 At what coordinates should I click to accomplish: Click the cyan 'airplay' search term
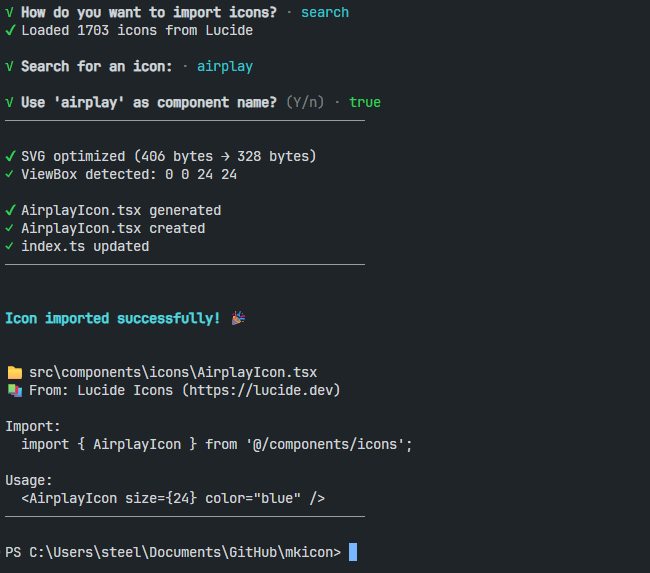click(225, 66)
